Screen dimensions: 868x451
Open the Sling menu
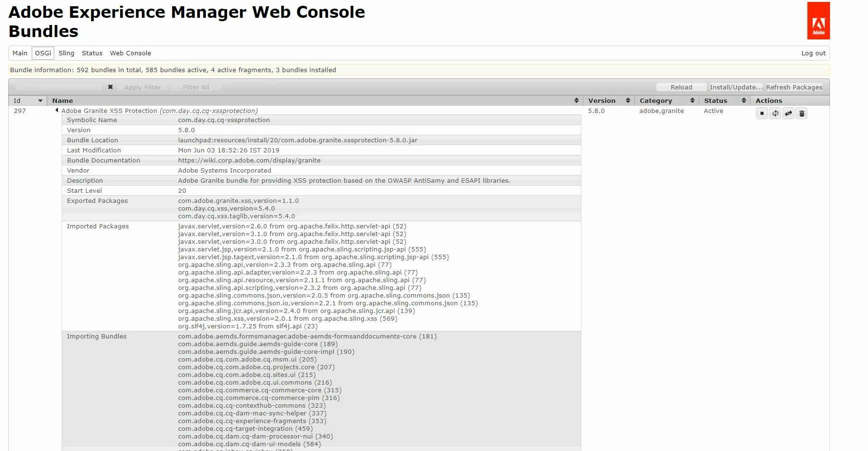click(66, 53)
